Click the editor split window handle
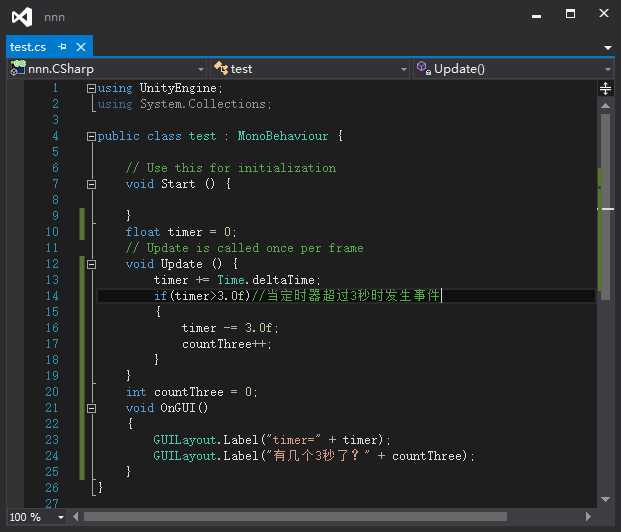Screen dimensions: 621x532 (605, 88)
